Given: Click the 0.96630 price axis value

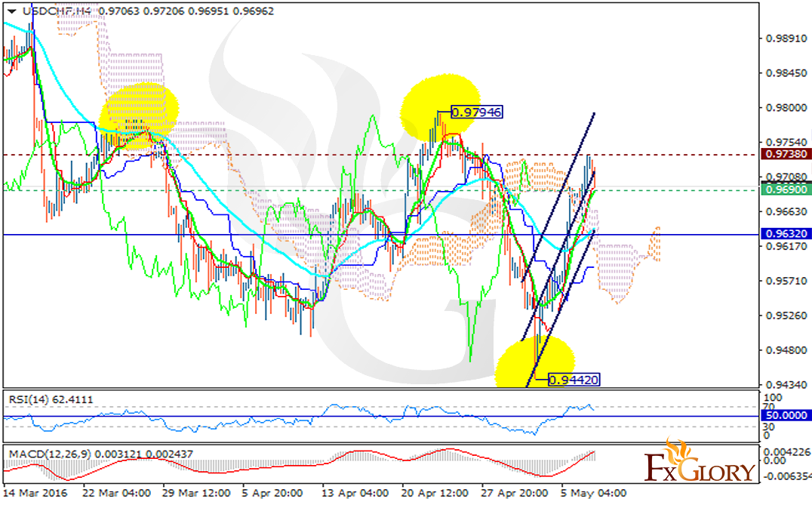Looking at the screenshot, I should tap(786, 212).
